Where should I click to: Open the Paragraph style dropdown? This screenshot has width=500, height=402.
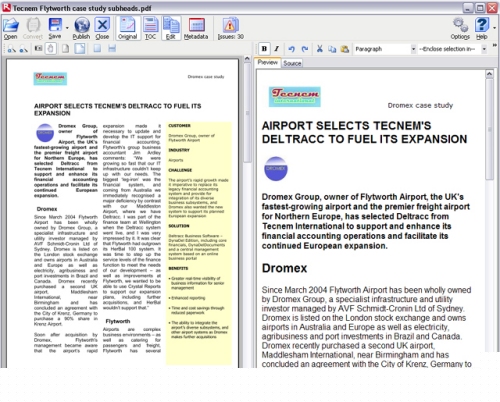coord(385,49)
